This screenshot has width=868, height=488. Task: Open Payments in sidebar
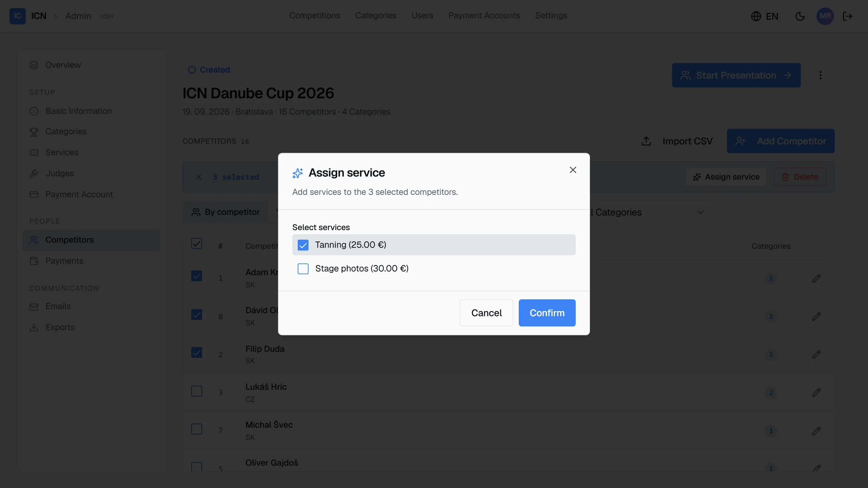click(91, 261)
